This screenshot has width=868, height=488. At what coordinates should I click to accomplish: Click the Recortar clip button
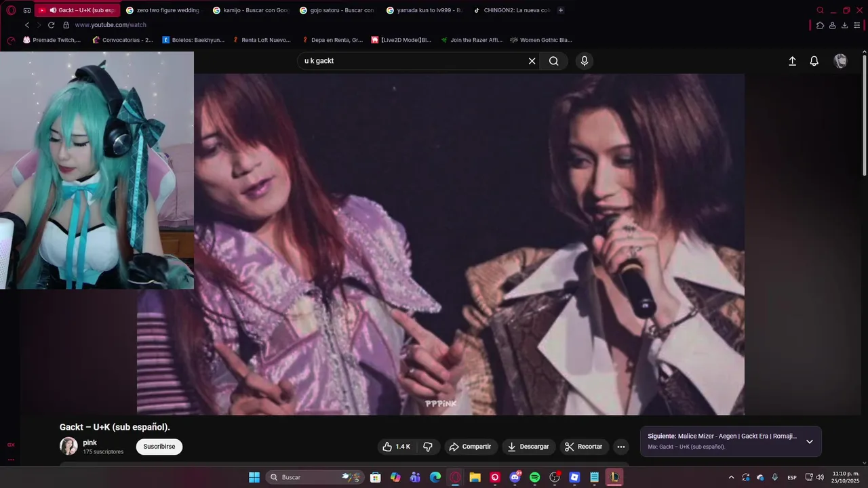(x=585, y=447)
